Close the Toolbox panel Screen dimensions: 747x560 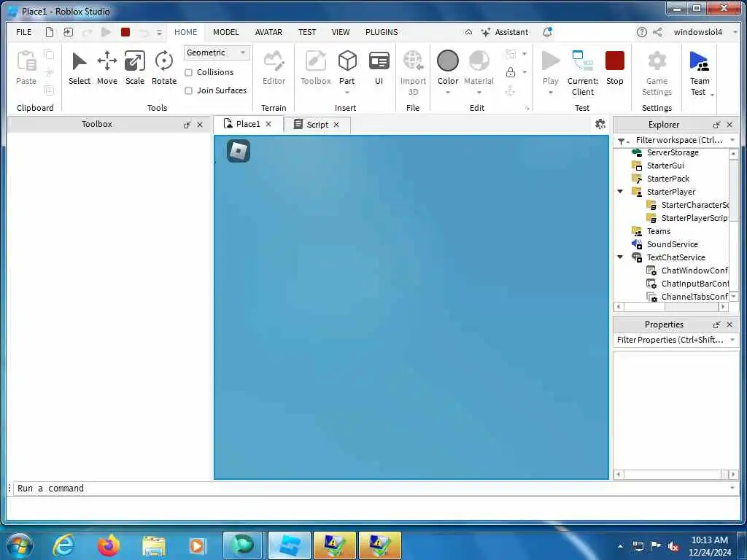click(x=200, y=125)
